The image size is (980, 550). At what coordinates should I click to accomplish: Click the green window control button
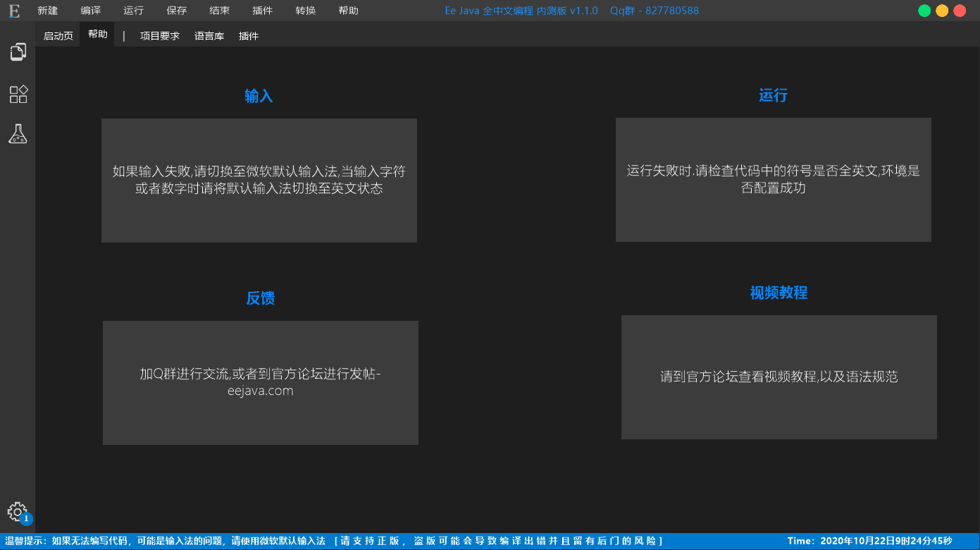point(924,11)
